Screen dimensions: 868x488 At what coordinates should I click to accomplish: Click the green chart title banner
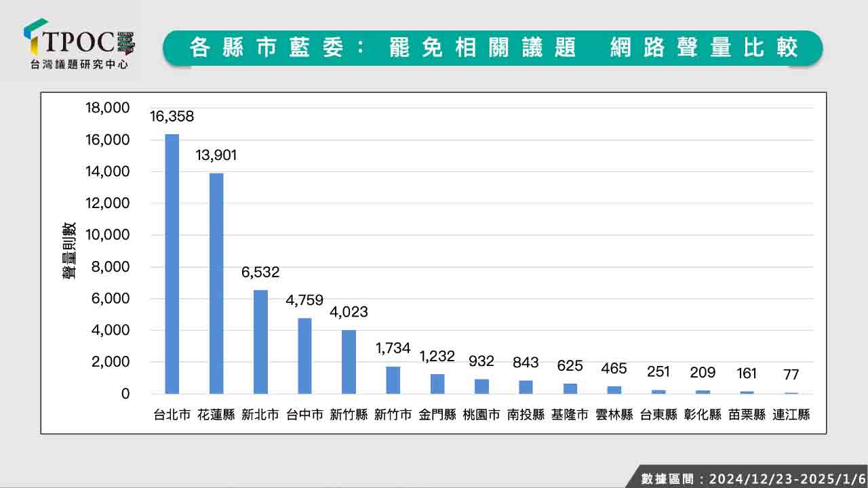click(493, 48)
